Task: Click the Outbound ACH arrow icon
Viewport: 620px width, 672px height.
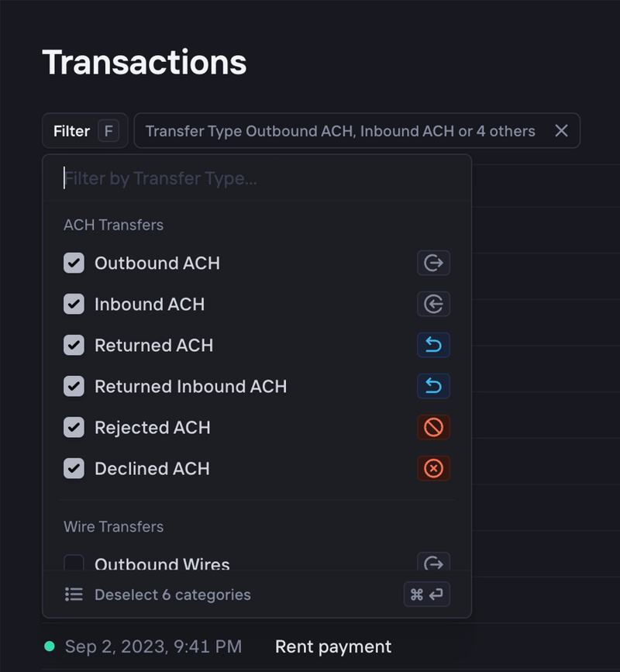Action: tap(433, 263)
